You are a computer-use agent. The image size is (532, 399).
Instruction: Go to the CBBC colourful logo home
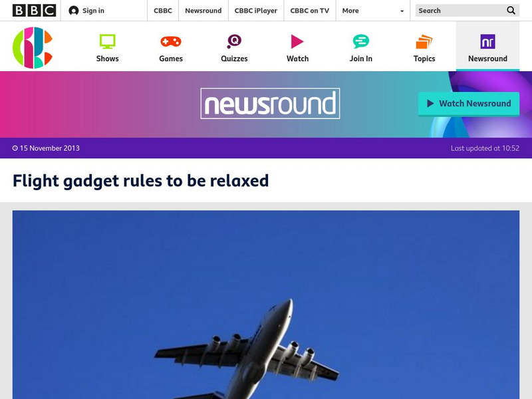click(x=33, y=47)
